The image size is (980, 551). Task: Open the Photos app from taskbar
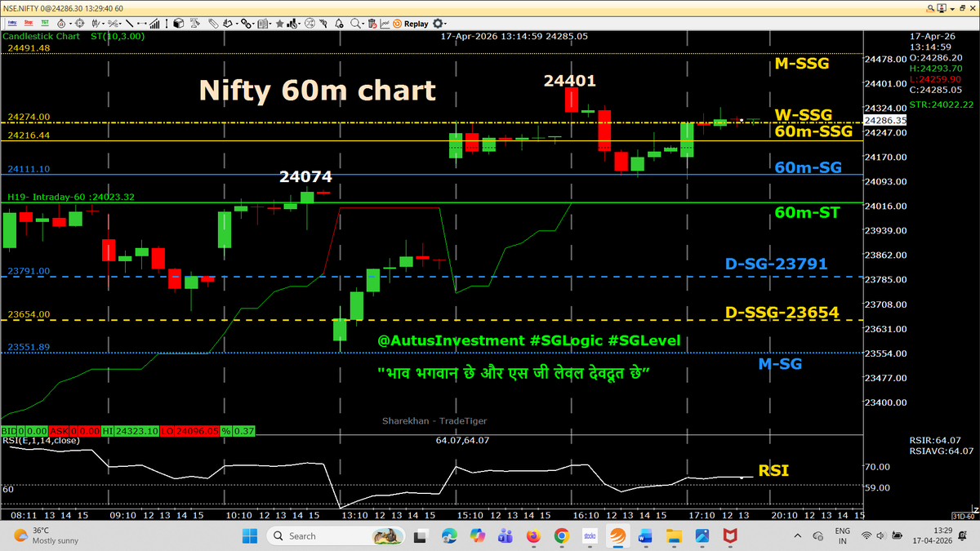702,535
